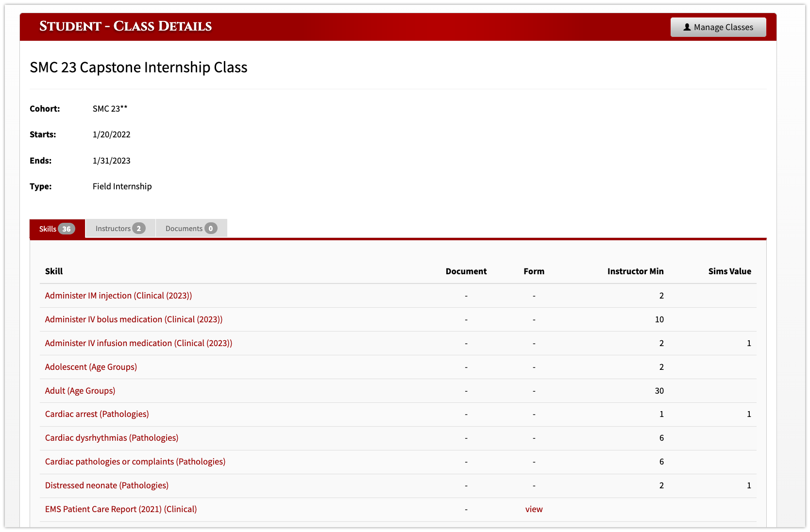The width and height of the screenshot is (810, 532).
Task: Open Administer IV bolus medication skill
Action: click(134, 319)
